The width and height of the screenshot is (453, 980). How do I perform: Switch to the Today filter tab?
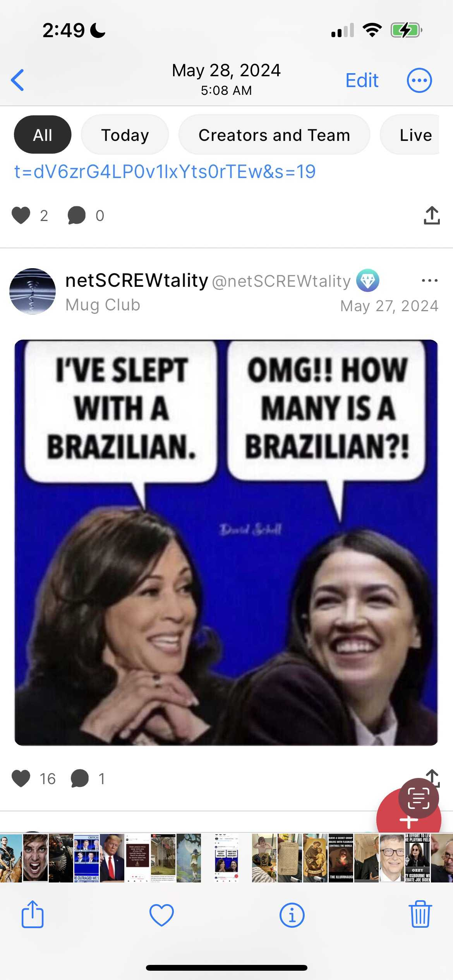coord(125,135)
